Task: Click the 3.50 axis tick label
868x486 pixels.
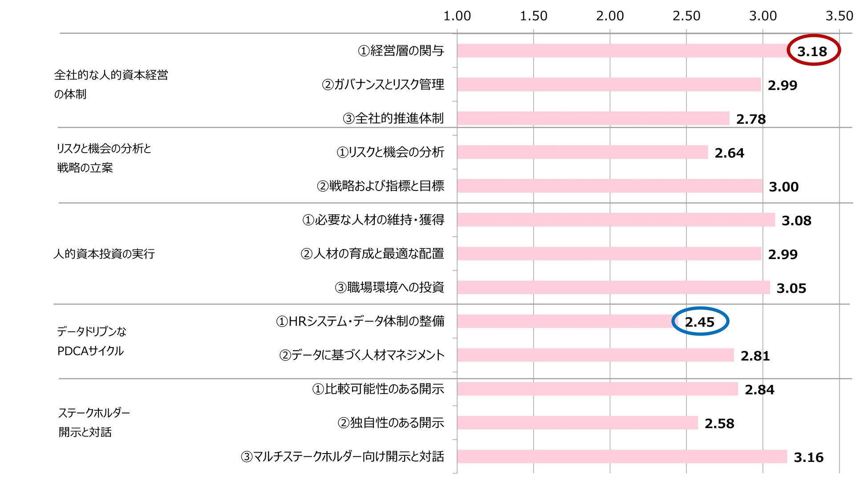Action: click(839, 16)
